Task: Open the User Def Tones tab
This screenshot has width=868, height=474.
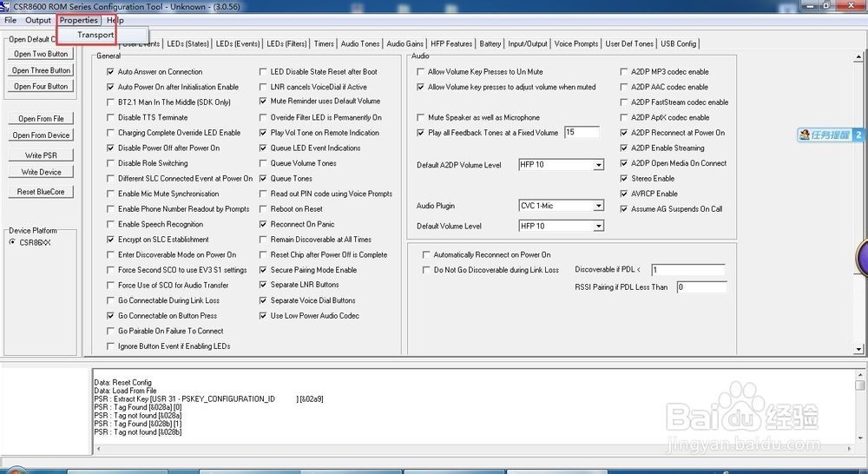Action: [x=629, y=43]
